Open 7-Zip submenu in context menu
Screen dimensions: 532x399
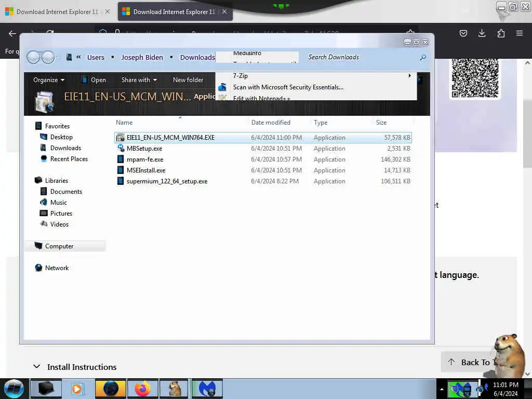click(316, 76)
